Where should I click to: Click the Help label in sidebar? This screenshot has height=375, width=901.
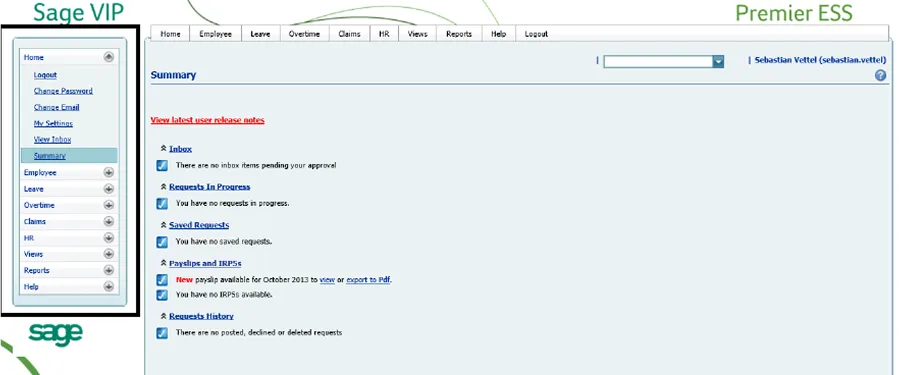pos(31,287)
